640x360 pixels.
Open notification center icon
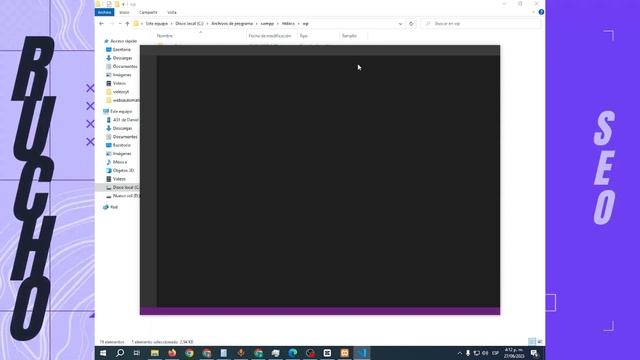coord(534,353)
